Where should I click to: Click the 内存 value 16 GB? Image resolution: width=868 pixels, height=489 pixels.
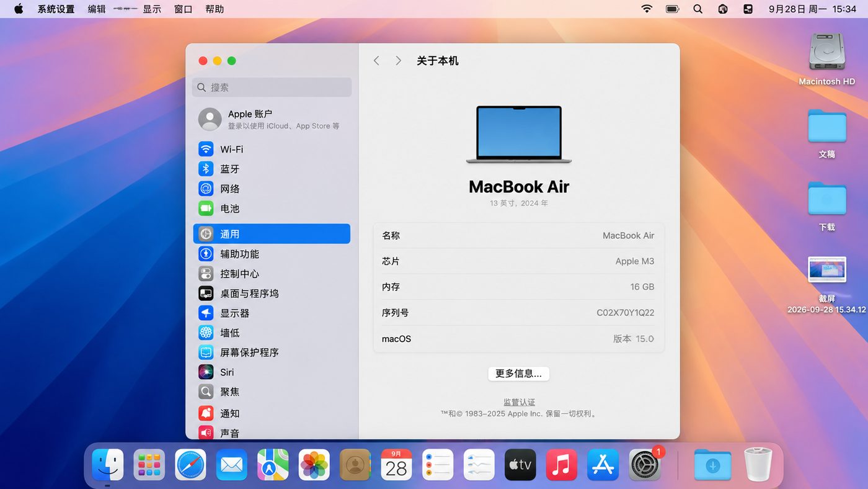[x=642, y=287]
